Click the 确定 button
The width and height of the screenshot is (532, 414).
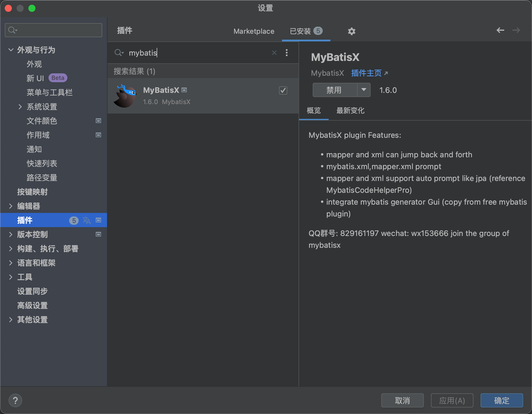point(502,400)
